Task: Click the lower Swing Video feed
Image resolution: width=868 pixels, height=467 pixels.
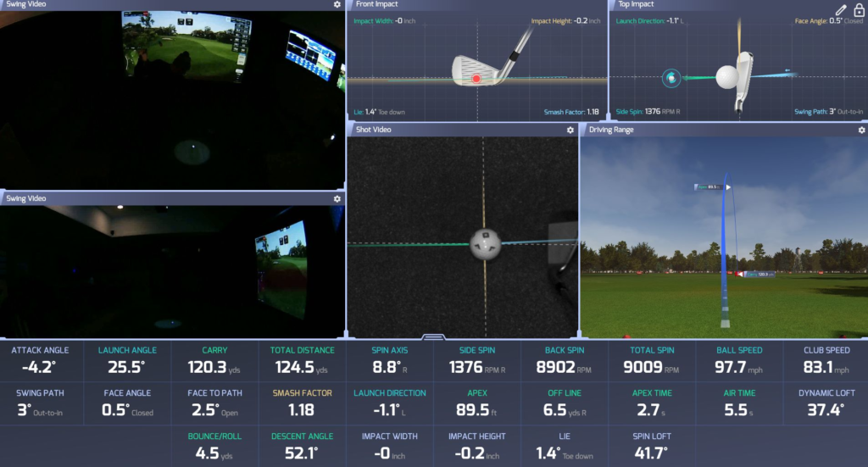Action: tap(172, 272)
